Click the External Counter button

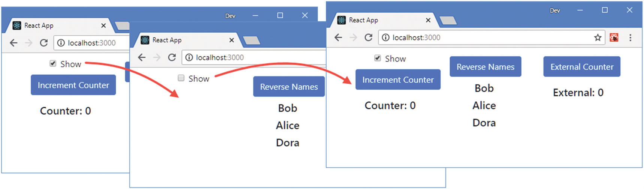coord(581,67)
